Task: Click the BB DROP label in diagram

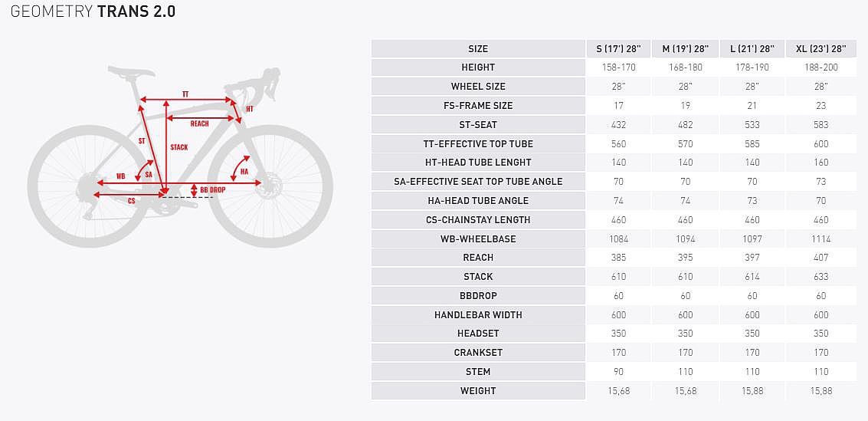Action: click(211, 189)
